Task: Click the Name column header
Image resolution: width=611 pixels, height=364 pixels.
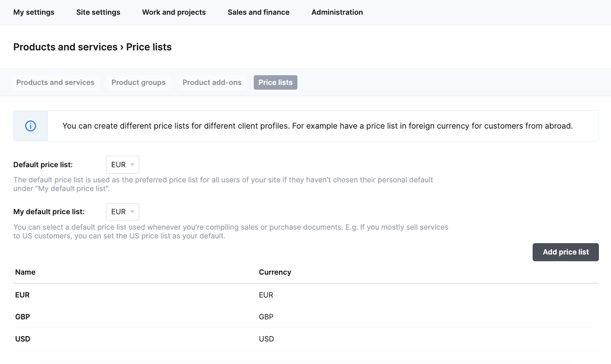Action: (x=25, y=272)
